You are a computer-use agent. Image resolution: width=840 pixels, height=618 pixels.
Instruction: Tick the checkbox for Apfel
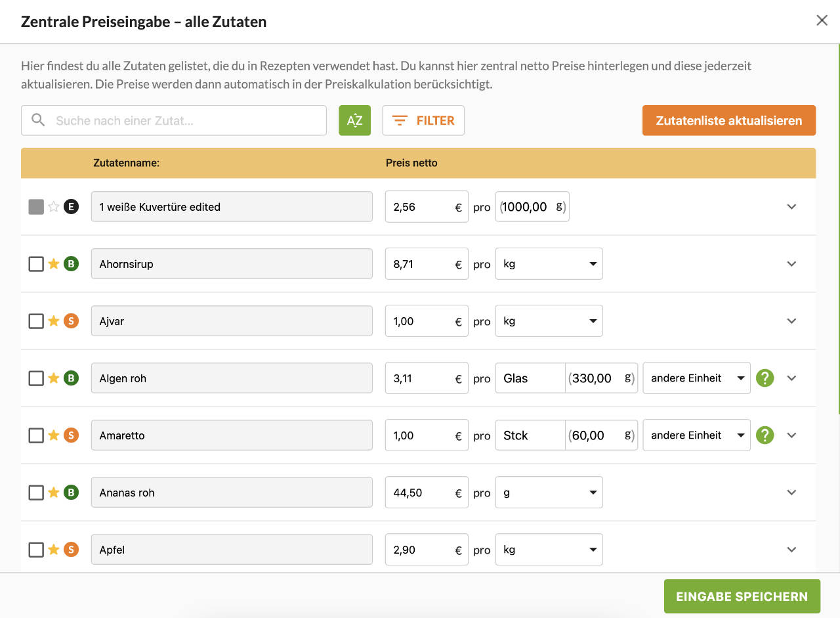coord(36,550)
